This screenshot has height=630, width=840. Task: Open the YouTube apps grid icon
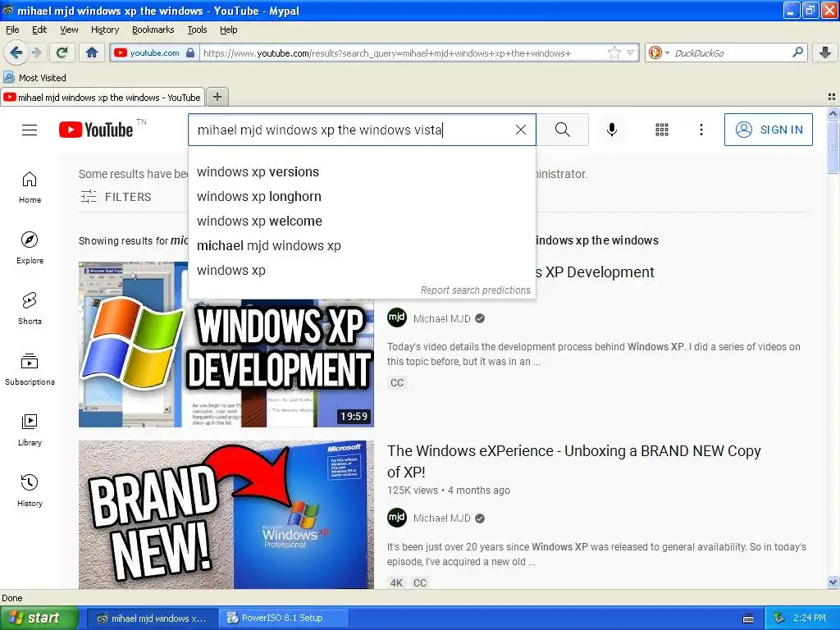[x=662, y=130]
